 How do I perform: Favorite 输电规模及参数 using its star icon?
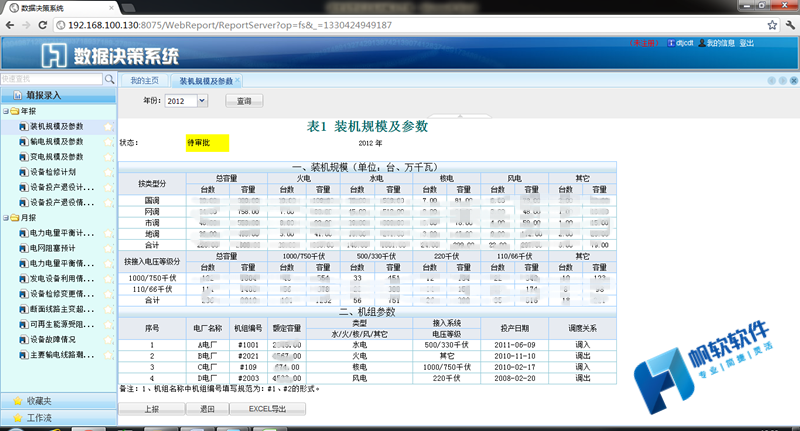[x=108, y=142]
